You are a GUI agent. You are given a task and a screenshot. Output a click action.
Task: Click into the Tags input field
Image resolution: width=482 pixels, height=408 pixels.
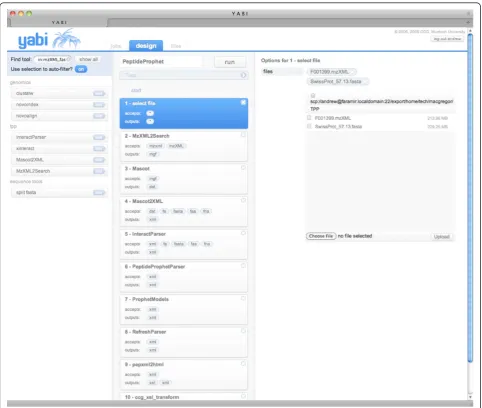coord(180,75)
